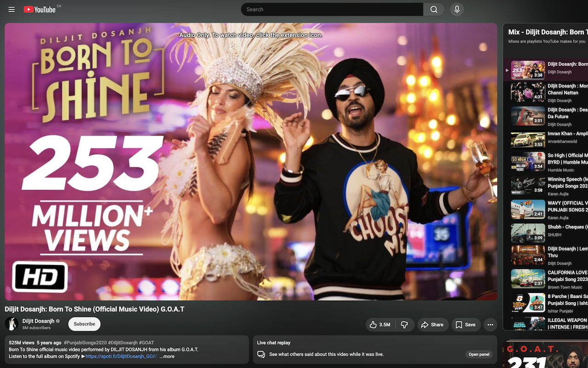
Task: Play So High Humble Music thumbnail
Action: coord(528,161)
